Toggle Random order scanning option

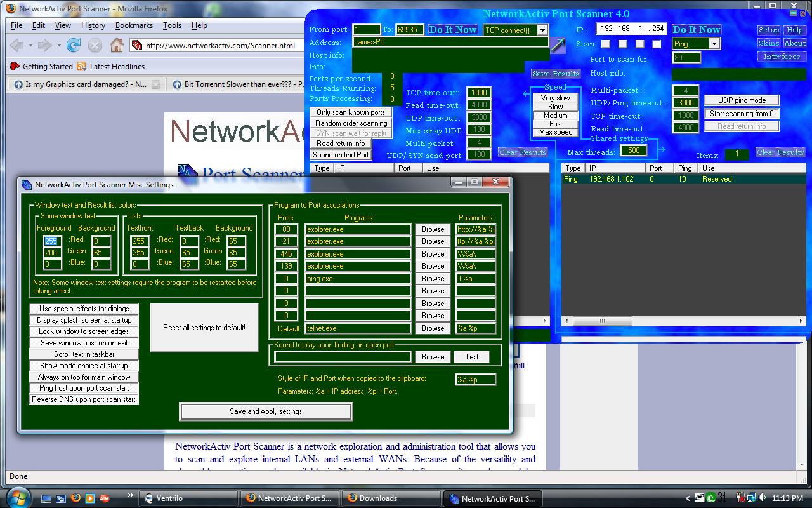pos(351,123)
